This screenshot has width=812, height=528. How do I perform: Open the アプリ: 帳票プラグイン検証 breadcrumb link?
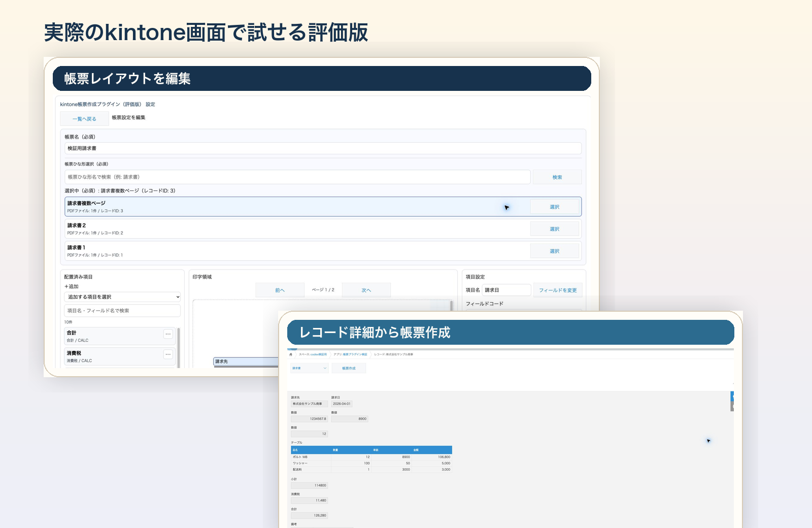click(x=350, y=354)
